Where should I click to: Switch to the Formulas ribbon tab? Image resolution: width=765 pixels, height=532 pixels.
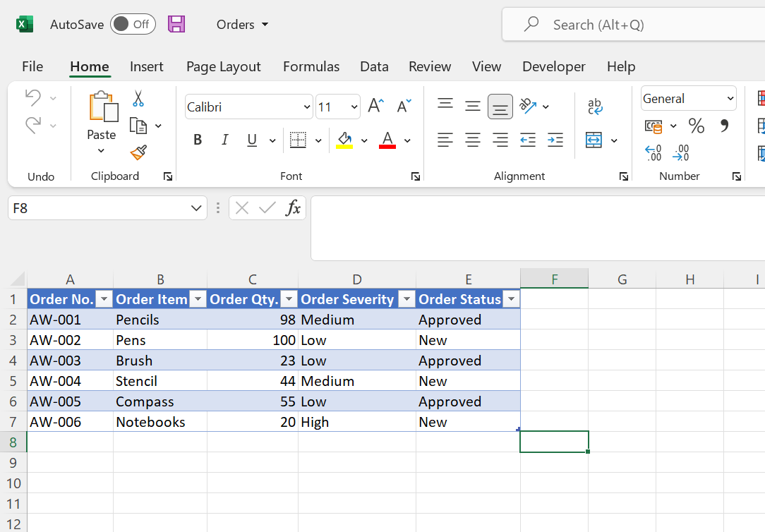[311, 66]
